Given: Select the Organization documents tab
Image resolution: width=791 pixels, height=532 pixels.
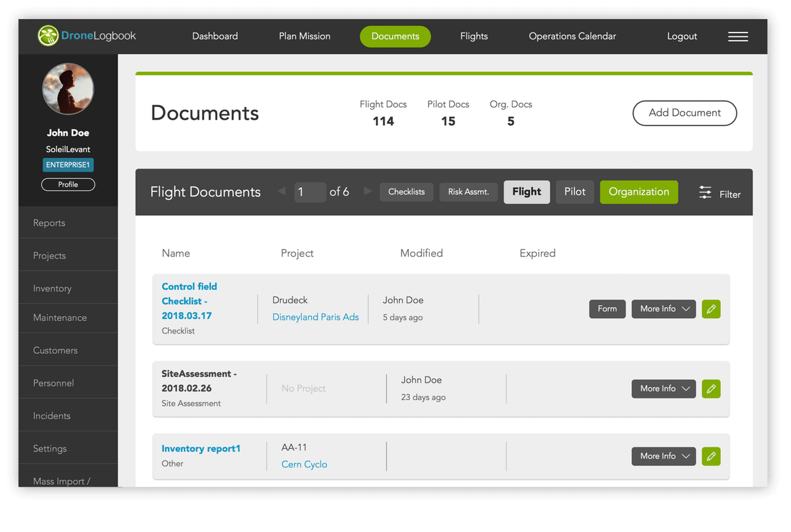Looking at the screenshot, I should (x=639, y=192).
